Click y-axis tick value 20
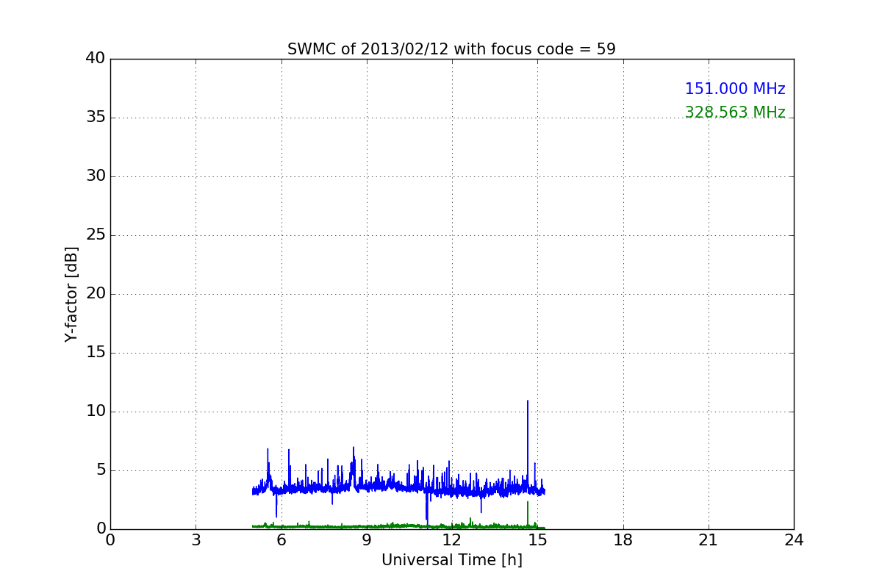882x588 pixels. (96, 294)
